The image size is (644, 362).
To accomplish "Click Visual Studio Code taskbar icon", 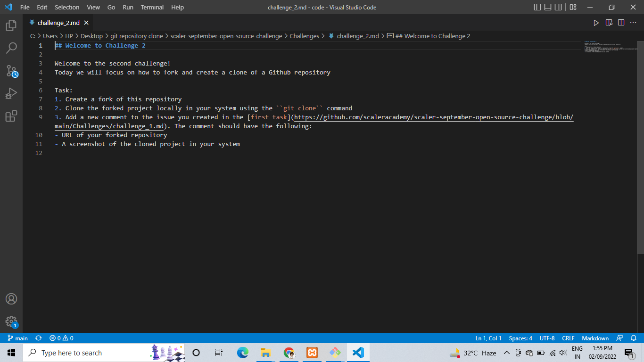I will point(358,353).
